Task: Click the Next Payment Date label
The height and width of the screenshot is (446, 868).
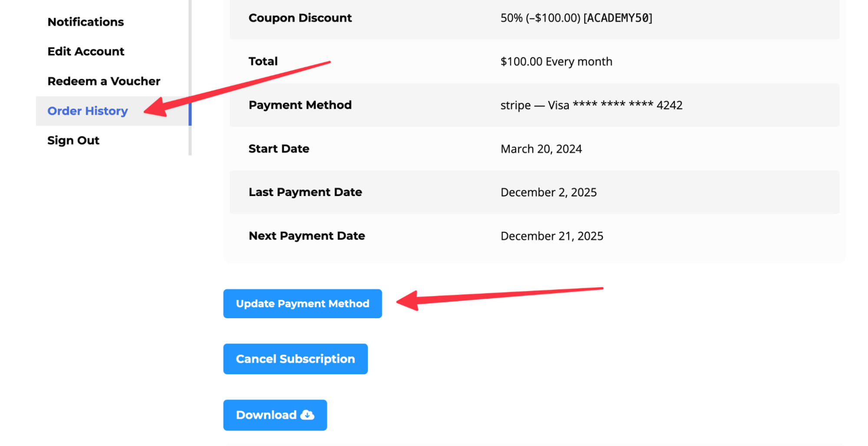Action: 307,236
